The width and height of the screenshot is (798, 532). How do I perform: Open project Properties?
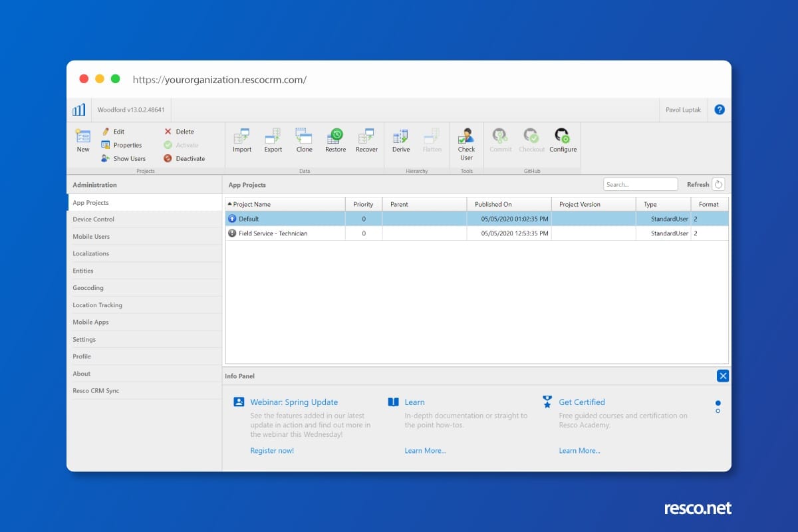tap(121, 145)
